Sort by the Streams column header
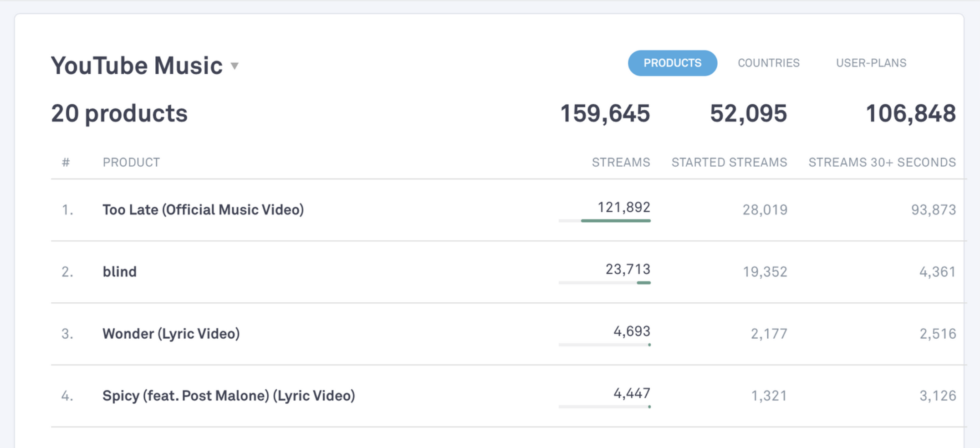 tap(621, 163)
